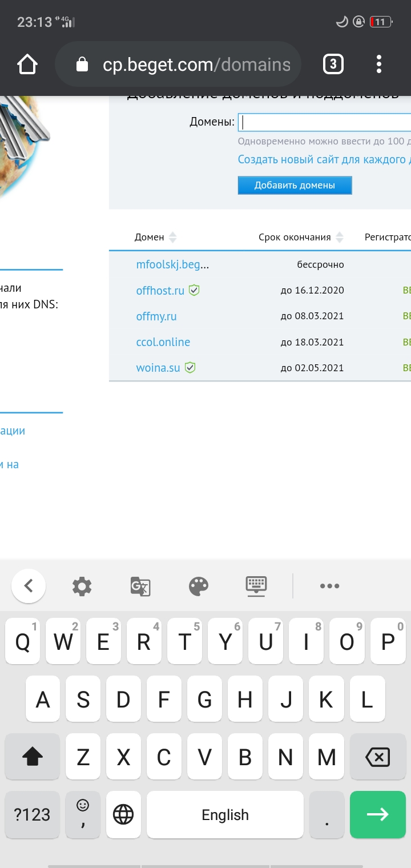411x868 pixels.
Task: Expand more keyboard options (three dots)
Action: pyautogui.click(x=330, y=586)
